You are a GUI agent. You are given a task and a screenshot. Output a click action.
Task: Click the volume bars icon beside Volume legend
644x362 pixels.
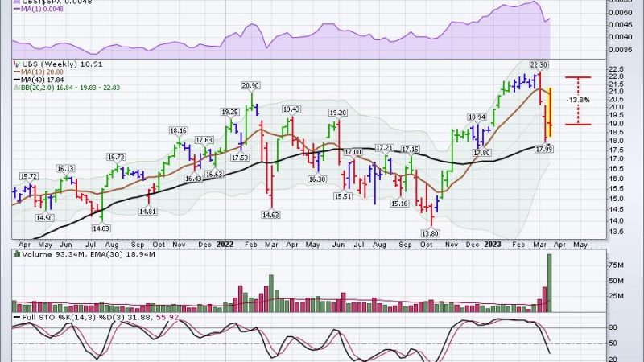click(x=17, y=254)
